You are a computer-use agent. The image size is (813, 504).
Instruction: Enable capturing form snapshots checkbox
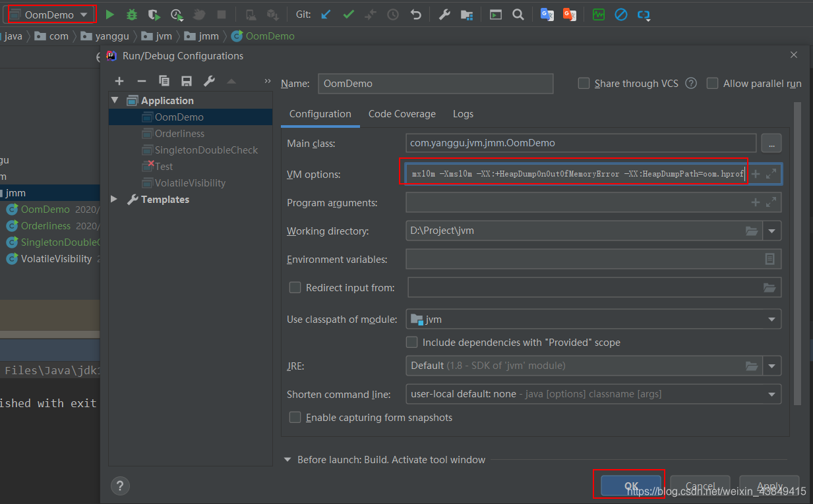click(295, 417)
